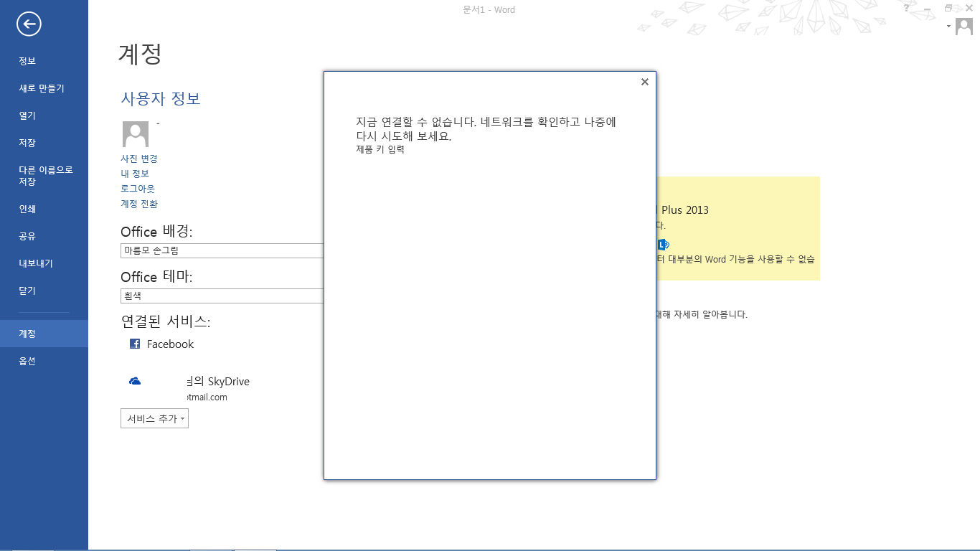The image size is (980, 551).
Task: Open the Office 배경 combo box
Action: click(222, 250)
